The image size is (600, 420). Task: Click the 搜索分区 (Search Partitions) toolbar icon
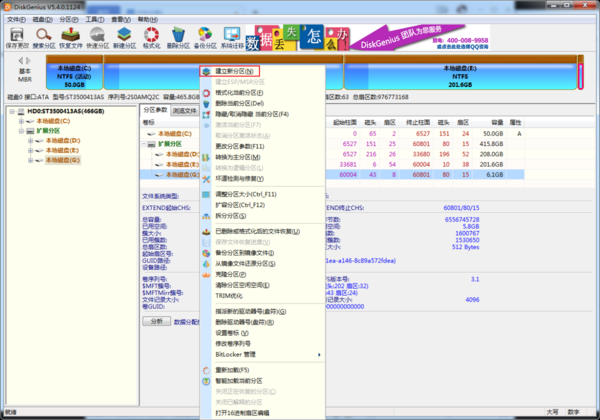click(x=46, y=38)
